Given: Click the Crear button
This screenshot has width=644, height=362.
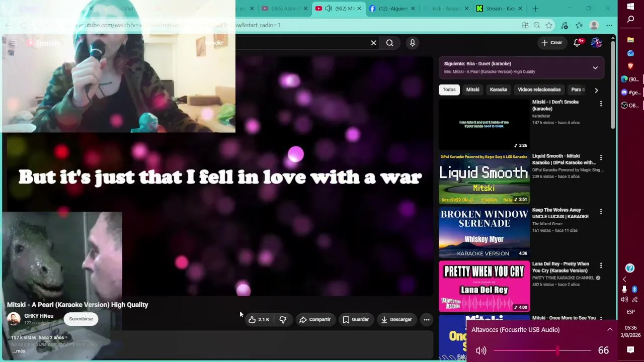Looking at the screenshot, I should click(x=552, y=43).
